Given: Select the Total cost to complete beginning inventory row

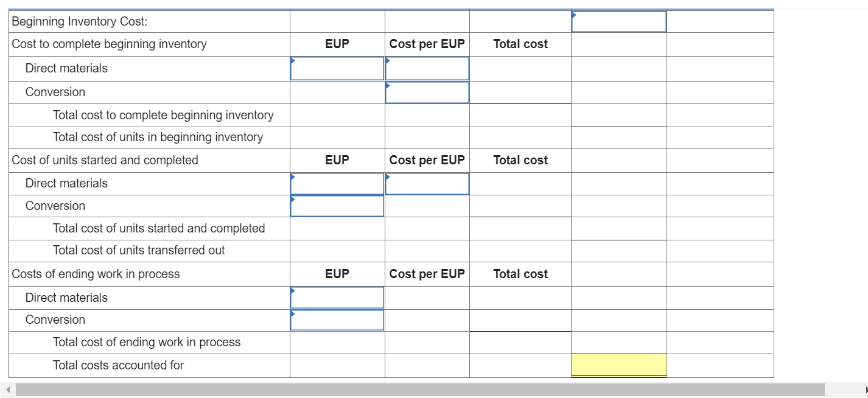Looking at the screenshot, I should click(x=163, y=115).
